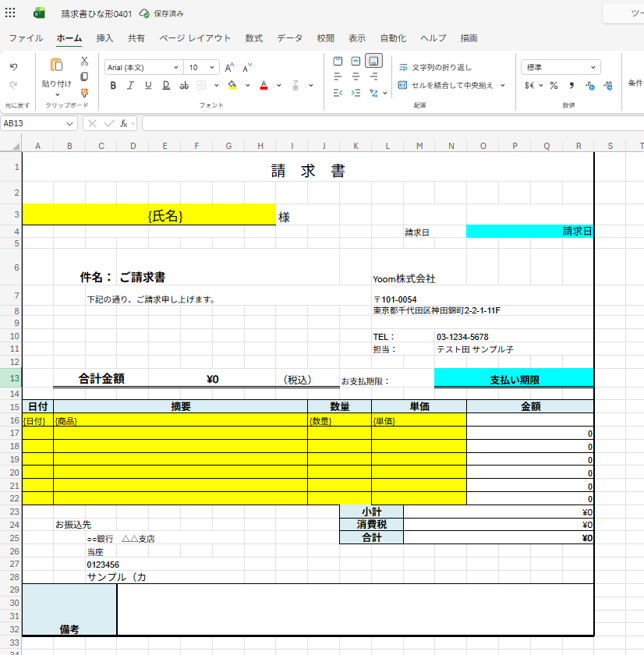Click the Increase indent icon

(x=356, y=93)
